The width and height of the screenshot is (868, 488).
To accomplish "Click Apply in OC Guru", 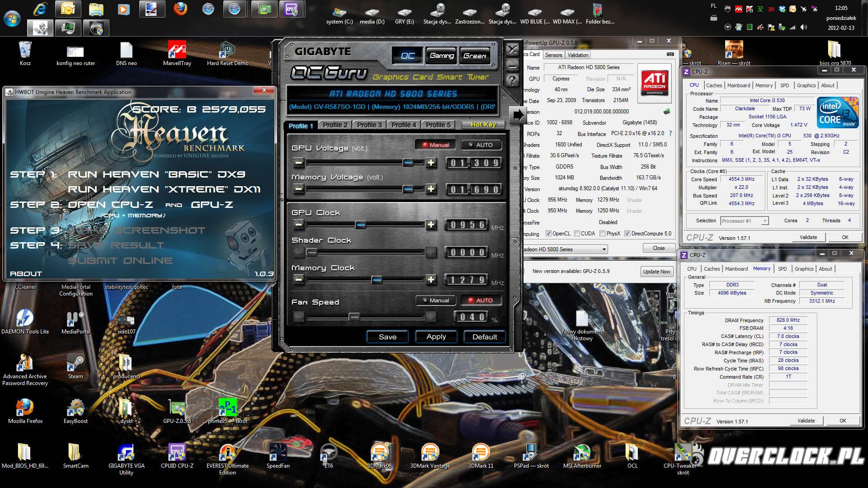I will coord(436,337).
